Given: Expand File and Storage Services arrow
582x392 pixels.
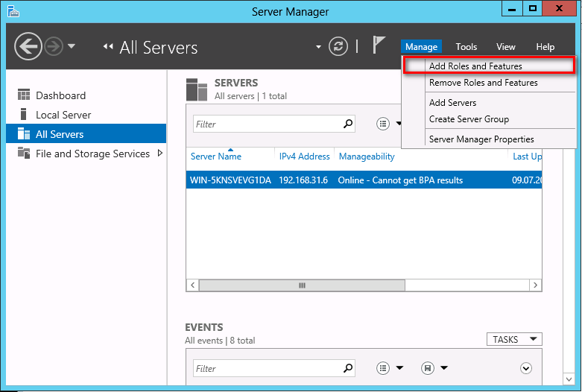Looking at the screenshot, I should coord(160,154).
